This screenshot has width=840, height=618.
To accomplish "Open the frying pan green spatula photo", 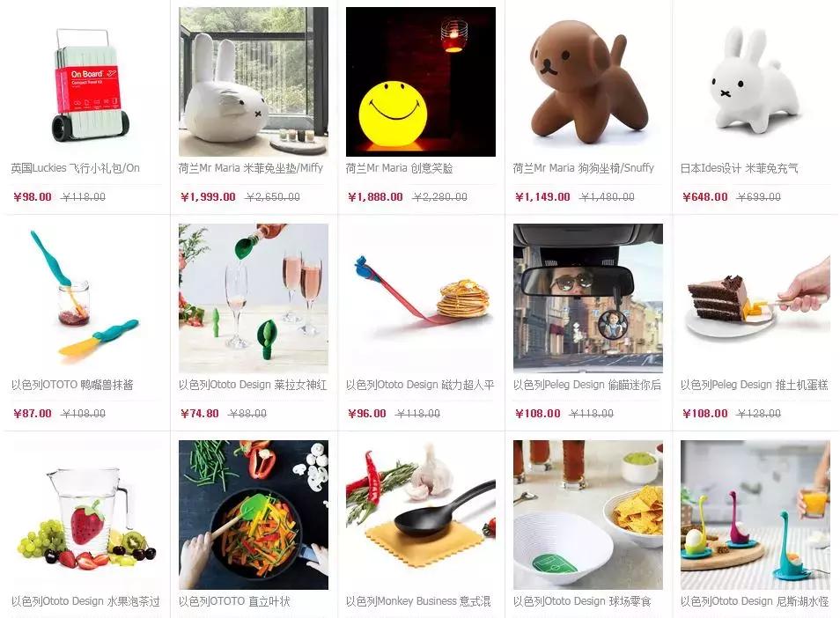I will click(254, 515).
